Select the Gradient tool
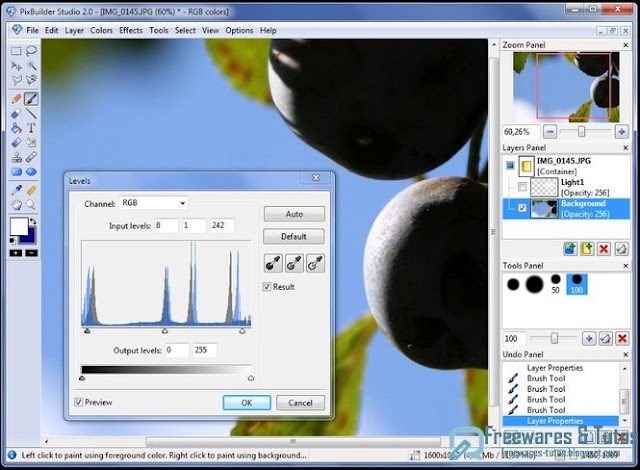The image size is (640, 470). coord(16,142)
